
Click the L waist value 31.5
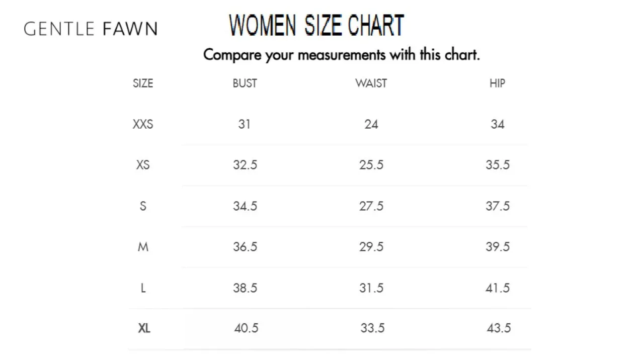(x=371, y=288)
